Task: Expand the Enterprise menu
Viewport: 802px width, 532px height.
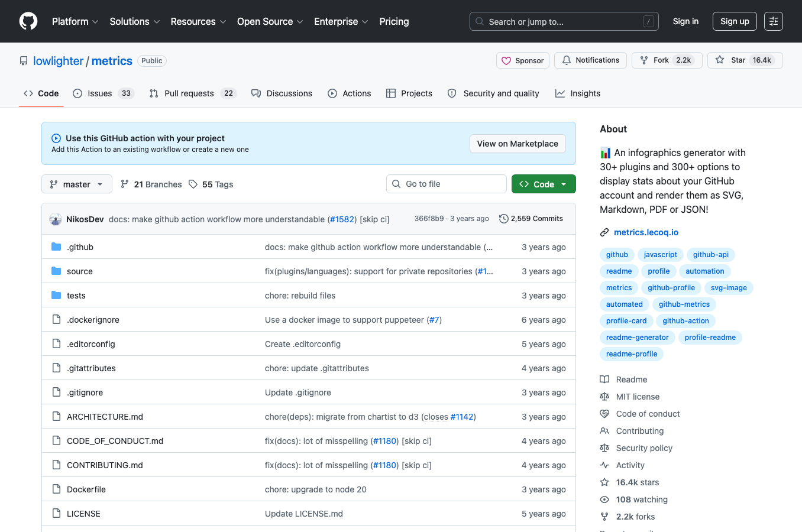Action: 341,21
